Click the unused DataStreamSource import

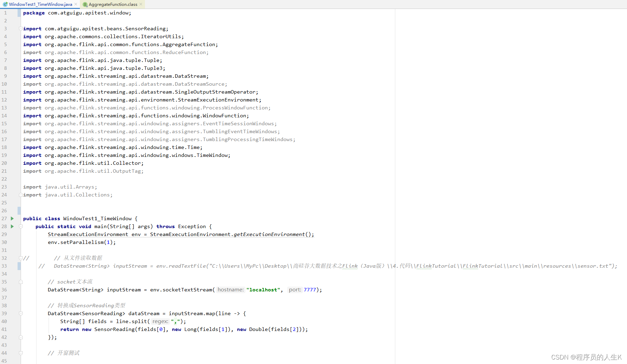[125, 84]
